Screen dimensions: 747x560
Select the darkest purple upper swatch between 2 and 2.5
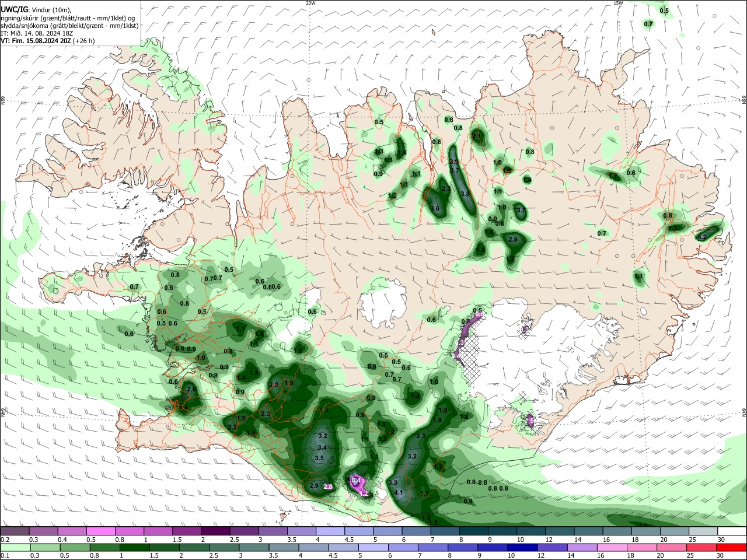[215, 531]
